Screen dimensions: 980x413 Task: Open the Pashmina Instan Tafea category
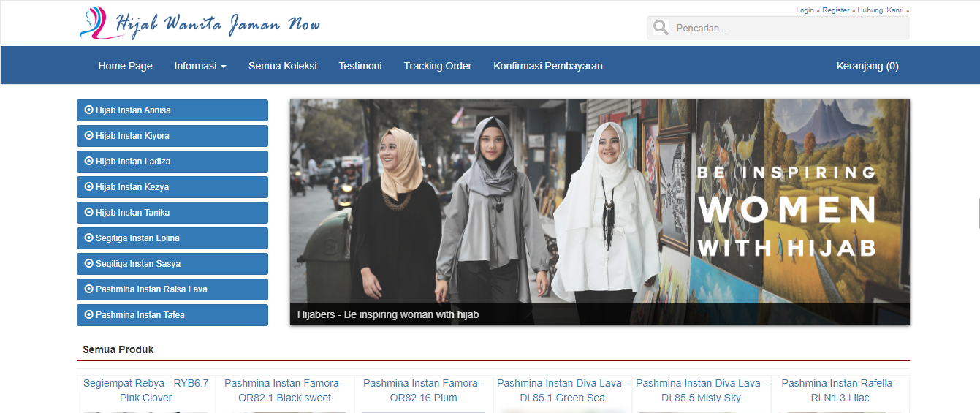pyautogui.click(x=172, y=315)
